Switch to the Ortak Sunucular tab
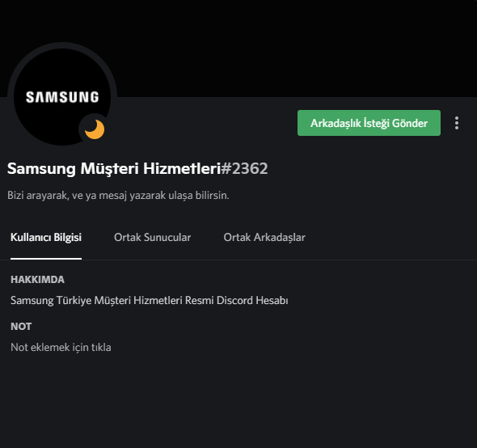This screenshot has height=448, width=477. [153, 237]
